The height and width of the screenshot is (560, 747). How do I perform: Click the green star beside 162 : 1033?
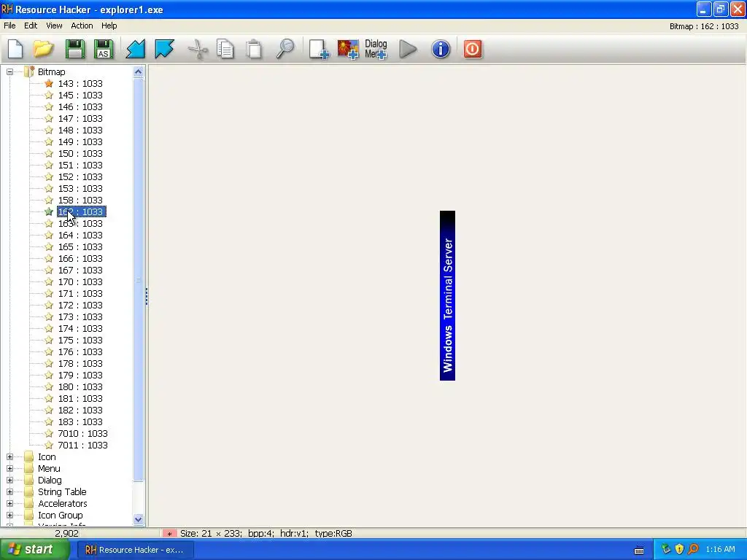49,211
